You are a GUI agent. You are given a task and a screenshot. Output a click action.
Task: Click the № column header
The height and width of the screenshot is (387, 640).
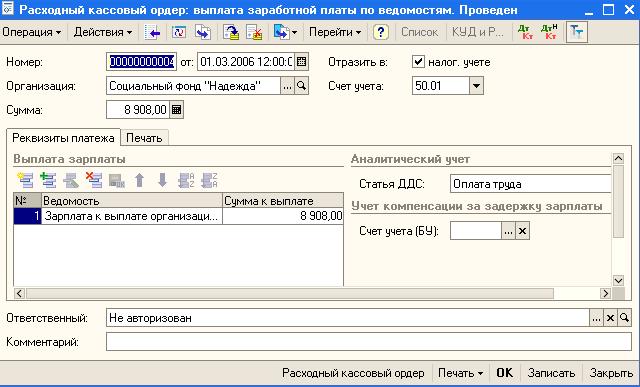click(27, 201)
